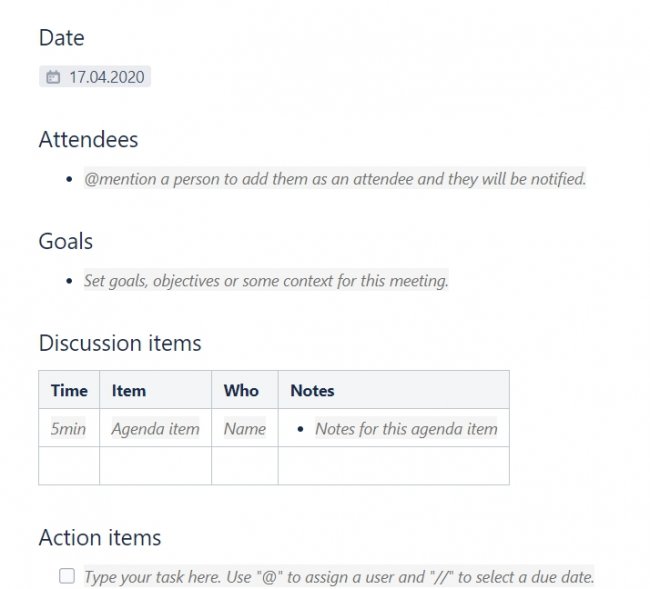Click the empty Time cell in second row
The width and height of the screenshot is (650, 589).
pos(69,466)
